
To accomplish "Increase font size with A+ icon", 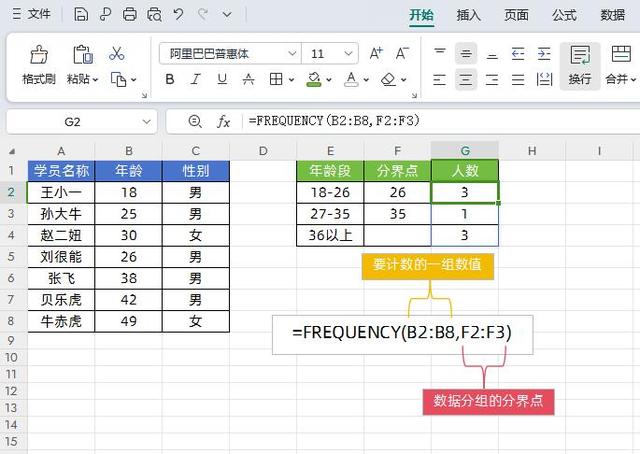I will [x=376, y=53].
